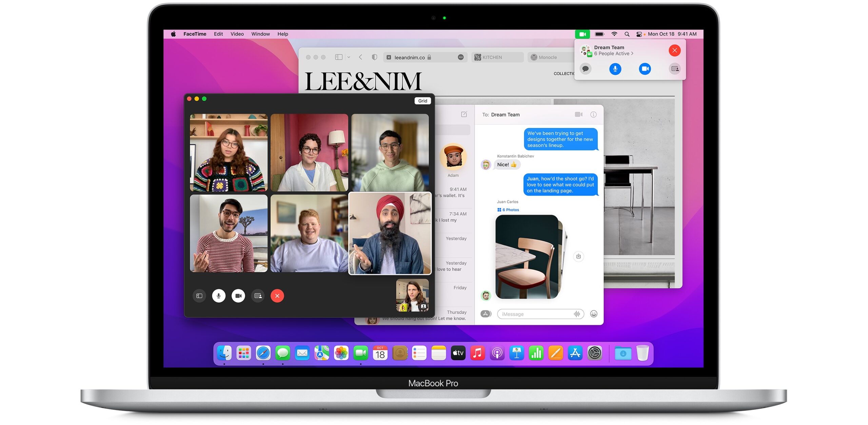868x425 pixels.
Task: Open conversation details info icon
Action: [593, 115]
